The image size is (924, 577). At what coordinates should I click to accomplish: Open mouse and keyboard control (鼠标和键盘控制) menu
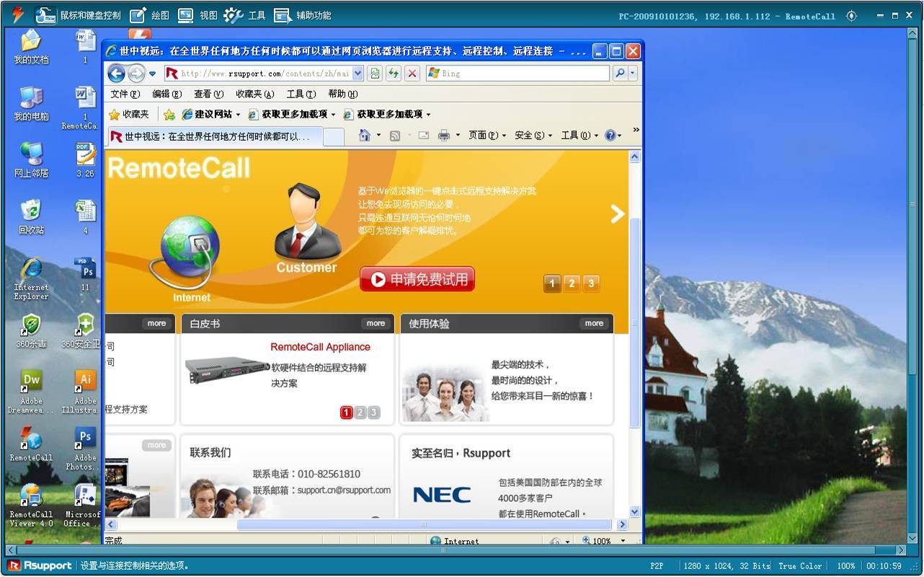[x=78, y=15]
